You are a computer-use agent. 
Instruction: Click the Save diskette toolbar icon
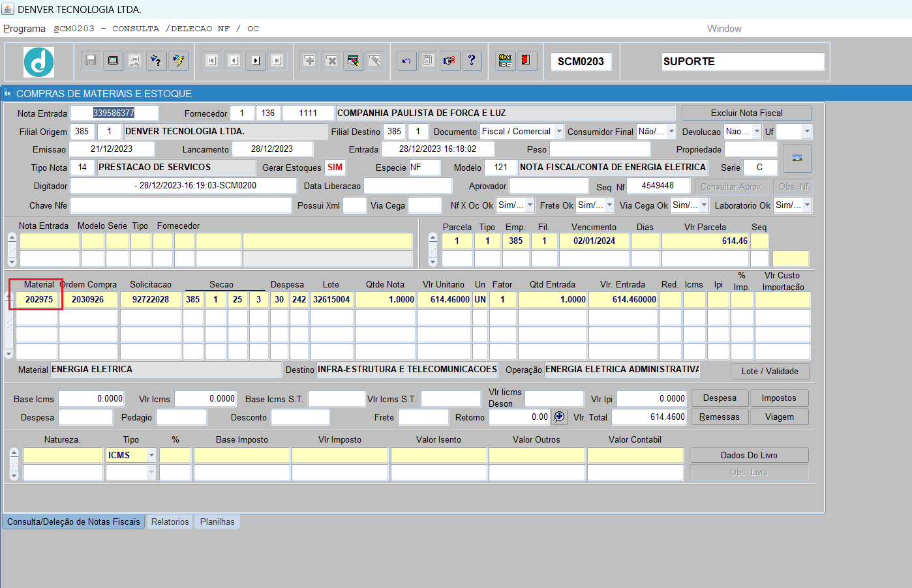pyautogui.click(x=91, y=61)
